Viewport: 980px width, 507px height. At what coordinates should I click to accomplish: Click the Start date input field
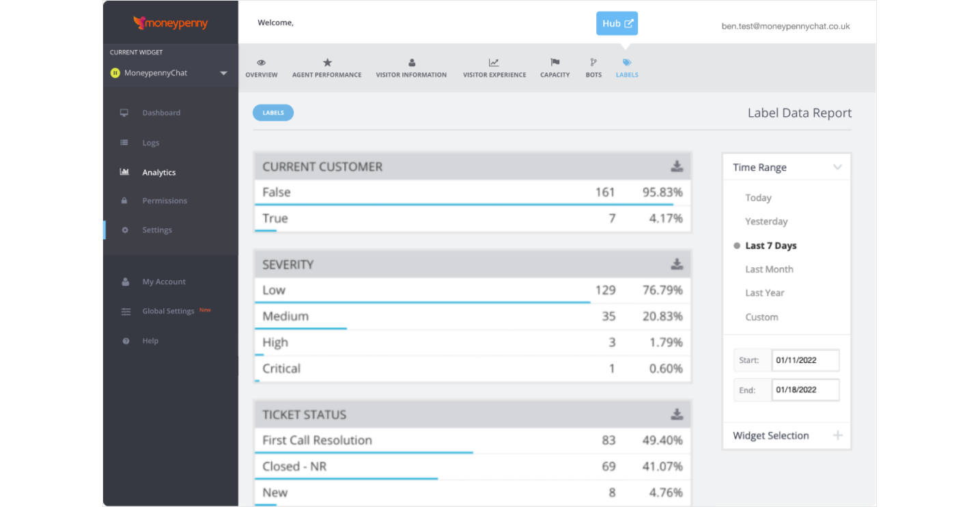click(805, 360)
